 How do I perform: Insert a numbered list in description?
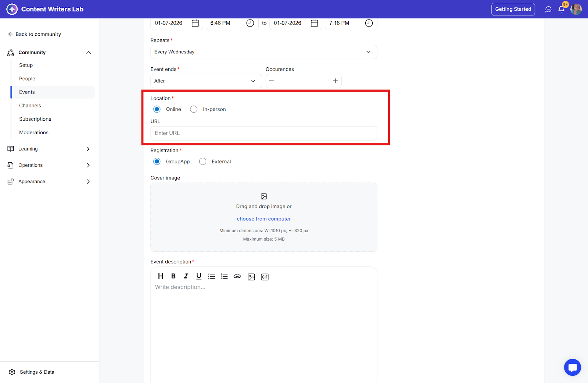click(224, 276)
